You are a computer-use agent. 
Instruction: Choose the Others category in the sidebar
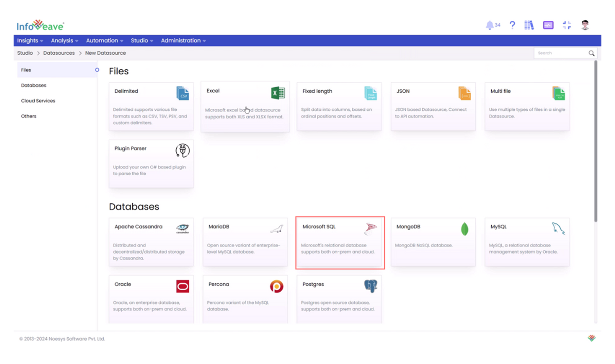coord(29,116)
